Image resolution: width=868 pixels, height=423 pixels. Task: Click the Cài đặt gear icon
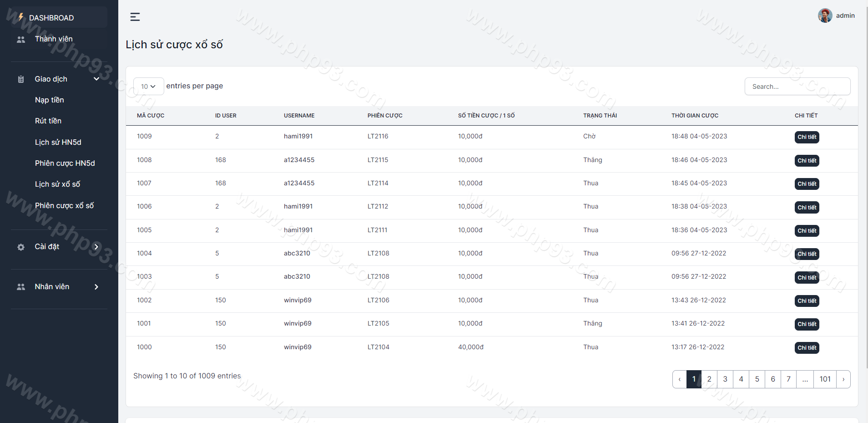pos(21,247)
